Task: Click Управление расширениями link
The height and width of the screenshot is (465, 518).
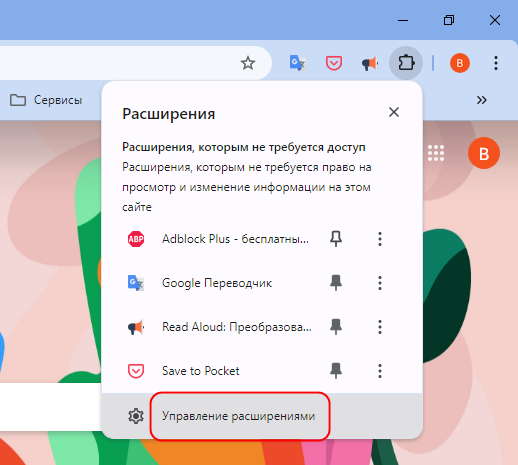Action: 238,416
